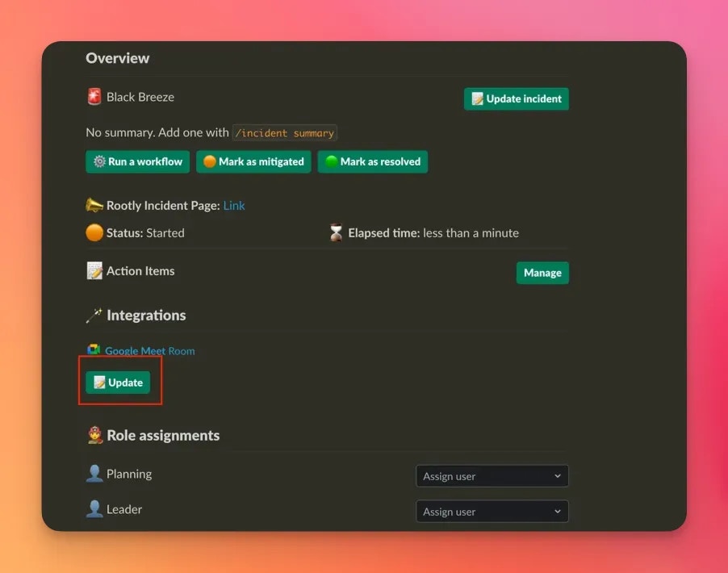Open the Google Meet Room link
This screenshot has height=573, width=728.
click(150, 350)
